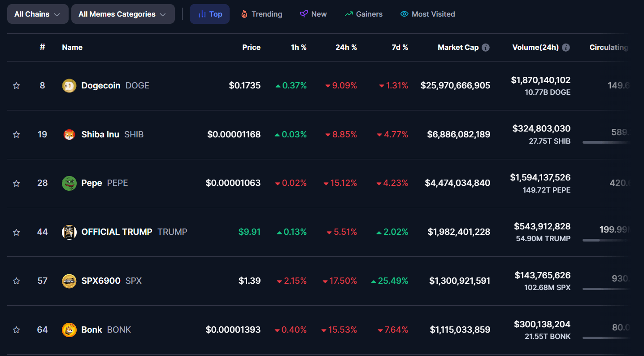Open the Dogecoin coin page
Image resolution: width=644 pixels, height=356 pixels.
pyautogui.click(x=100, y=86)
